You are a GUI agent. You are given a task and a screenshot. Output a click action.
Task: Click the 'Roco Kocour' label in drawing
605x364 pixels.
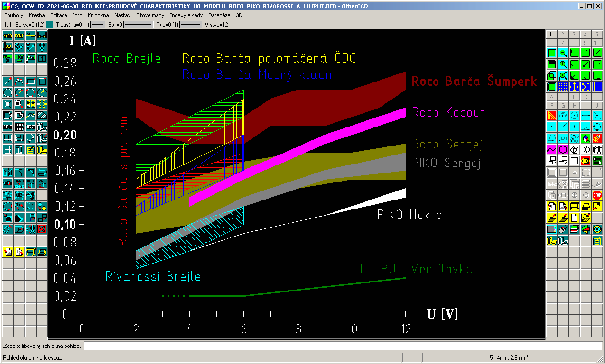coord(448,112)
